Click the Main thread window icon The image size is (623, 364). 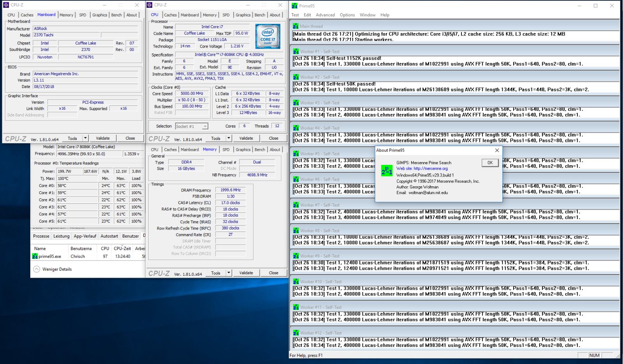[296, 26]
